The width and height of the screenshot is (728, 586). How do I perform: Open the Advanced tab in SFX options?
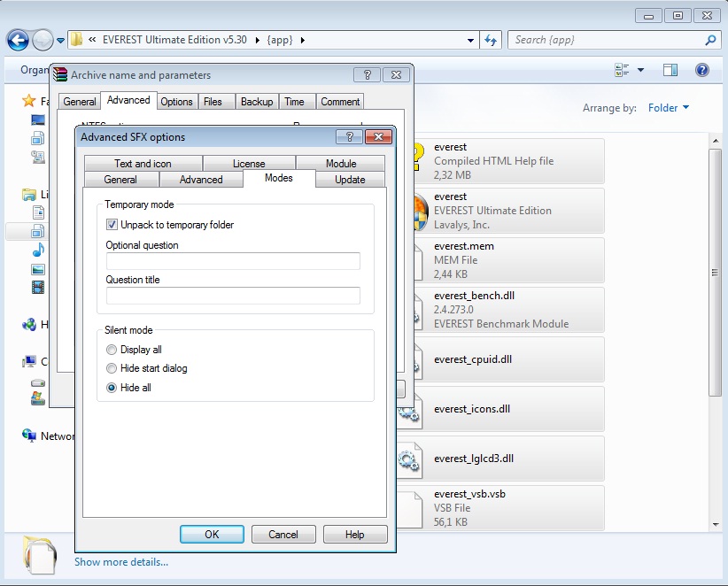pyautogui.click(x=201, y=180)
